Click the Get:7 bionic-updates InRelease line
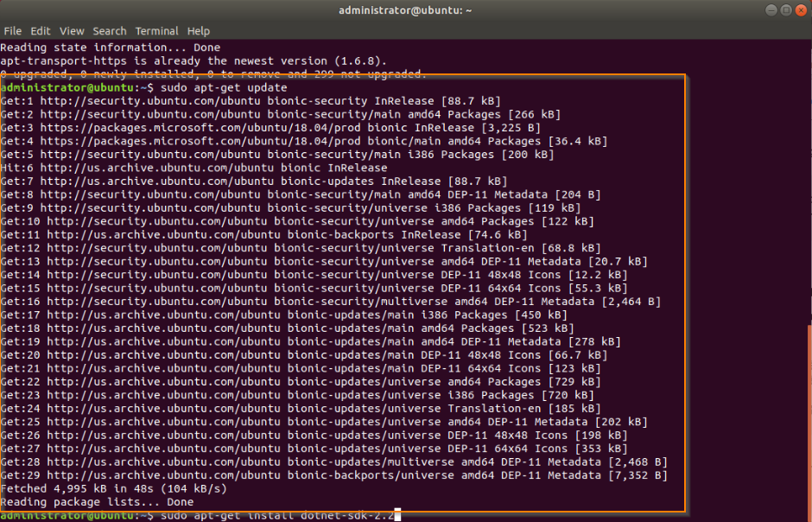 pyautogui.click(x=254, y=181)
